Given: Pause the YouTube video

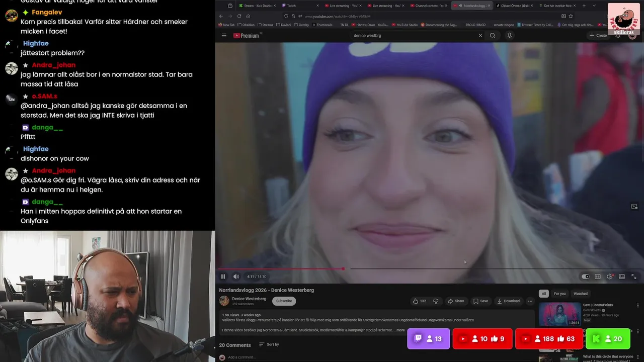Looking at the screenshot, I should coord(223,277).
